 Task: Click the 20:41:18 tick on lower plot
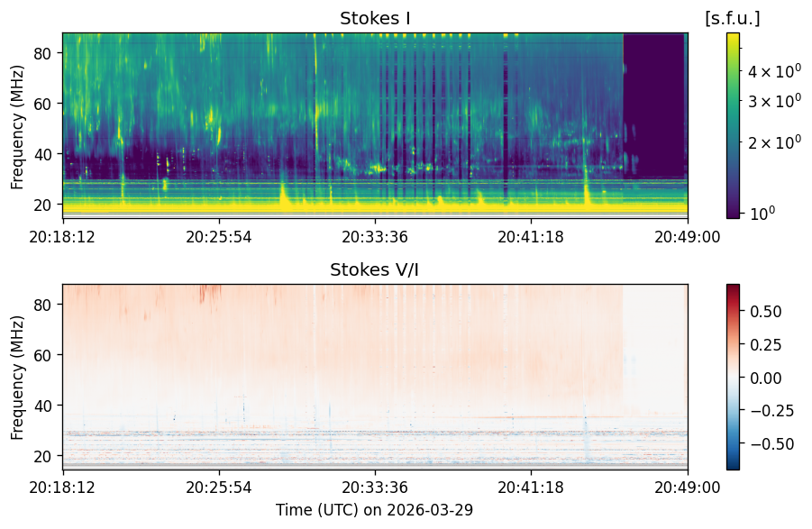point(531,488)
